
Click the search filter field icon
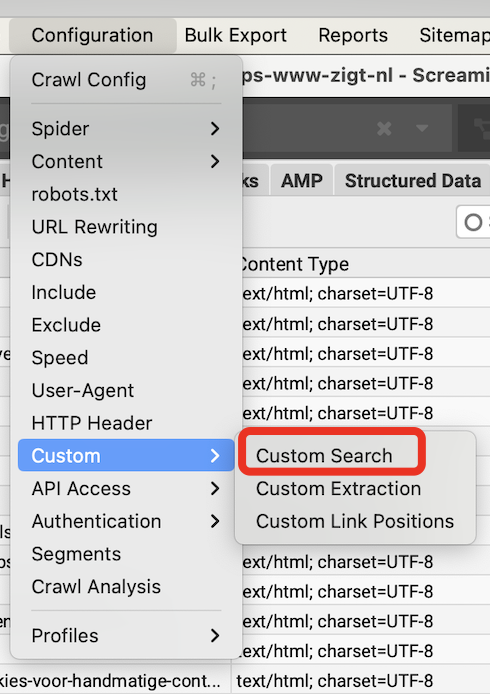(x=473, y=222)
